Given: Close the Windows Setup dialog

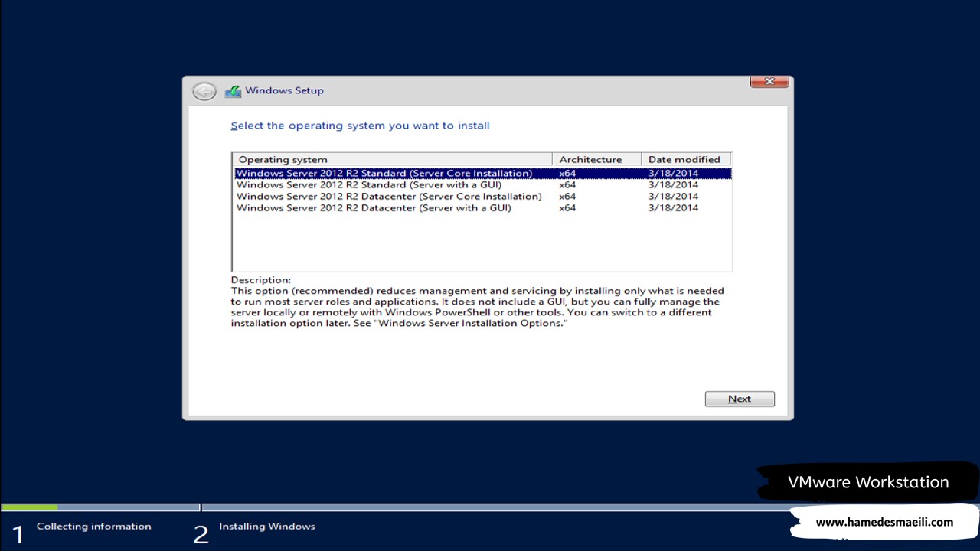Looking at the screenshot, I should coord(769,81).
